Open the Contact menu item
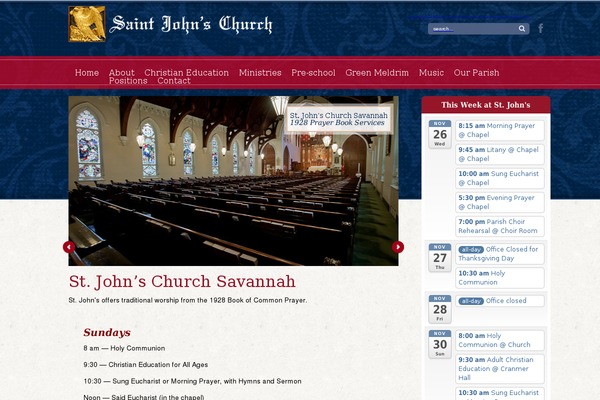The width and height of the screenshot is (600, 400). pos(174,81)
